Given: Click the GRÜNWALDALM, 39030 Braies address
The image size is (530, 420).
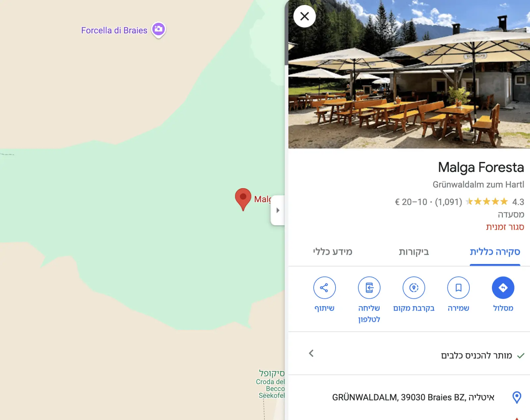Looking at the screenshot, I should pyautogui.click(x=413, y=397).
